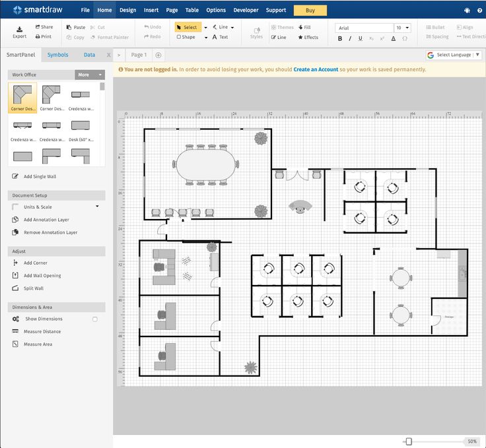
Task: Open the Line tool dropdown
Action: point(232,27)
